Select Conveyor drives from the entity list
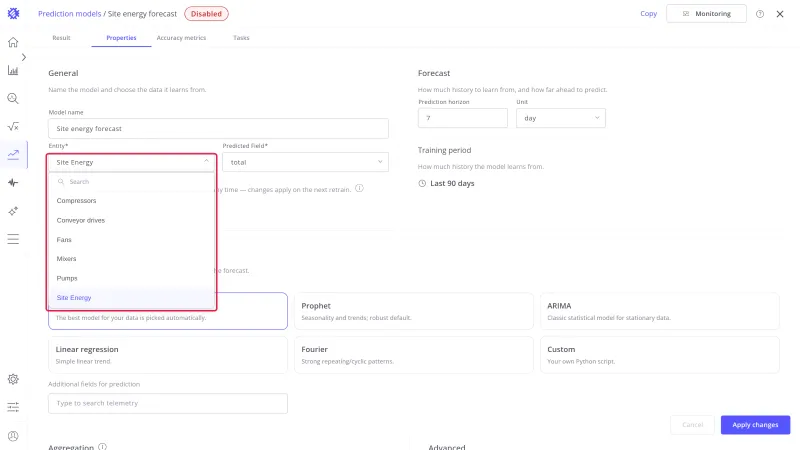800x450 pixels. click(132, 220)
